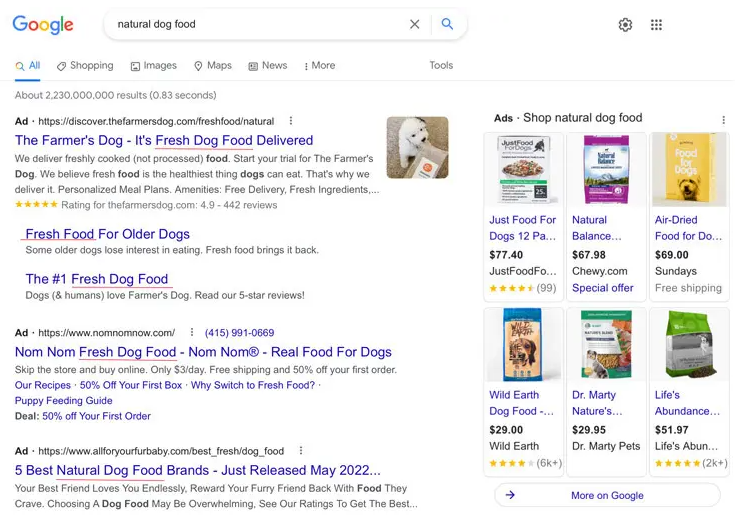This screenshot has height=523, width=738.
Task: Go to the Maps tab
Action: 213,66
